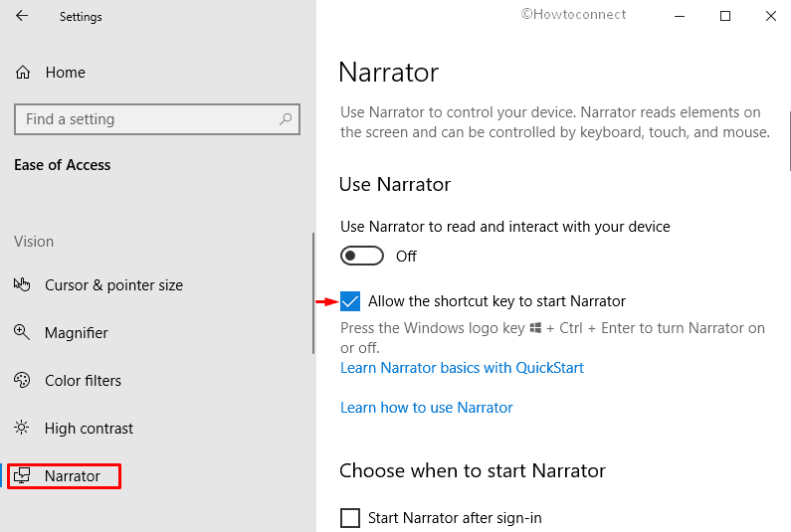
Task: Click the search magnifier icon in Find a setting
Action: tap(286, 119)
